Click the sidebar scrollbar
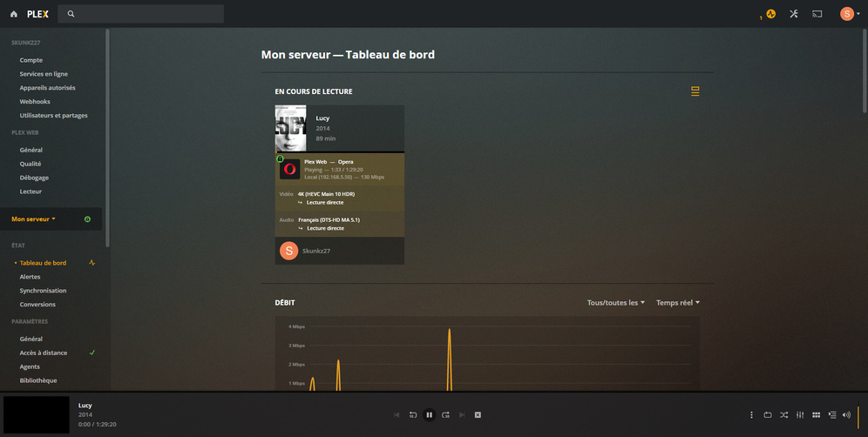 click(x=107, y=138)
